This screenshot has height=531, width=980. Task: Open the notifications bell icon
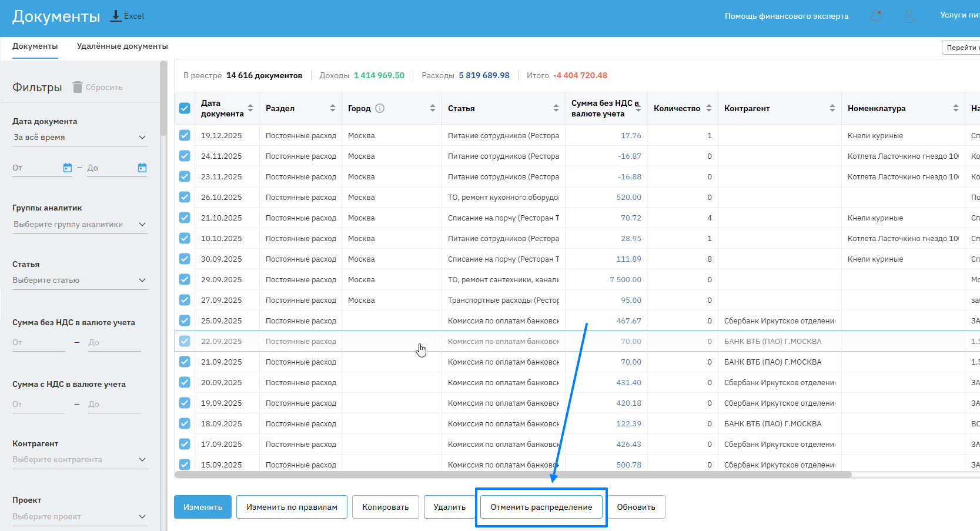876,16
